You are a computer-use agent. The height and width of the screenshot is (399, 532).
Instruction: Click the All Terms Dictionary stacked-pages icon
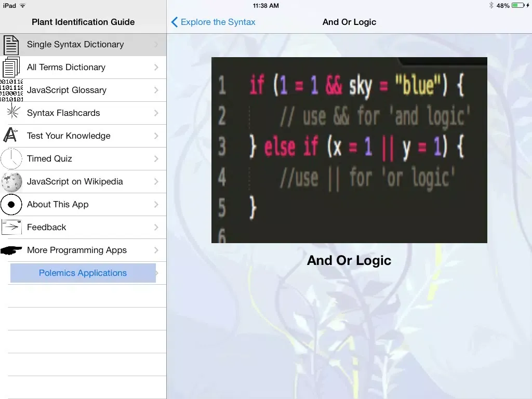point(11,67)
